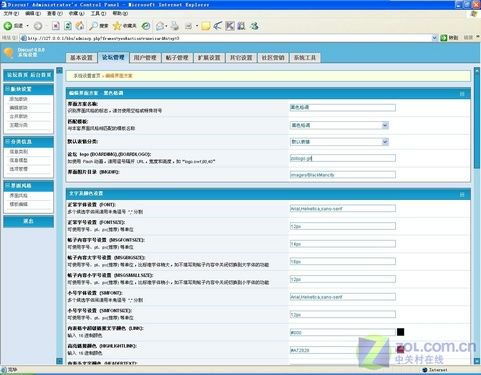Screen dimensions: 481x375
Task: Open 添加版块 link in sidebar
Action: coord(18,99)
